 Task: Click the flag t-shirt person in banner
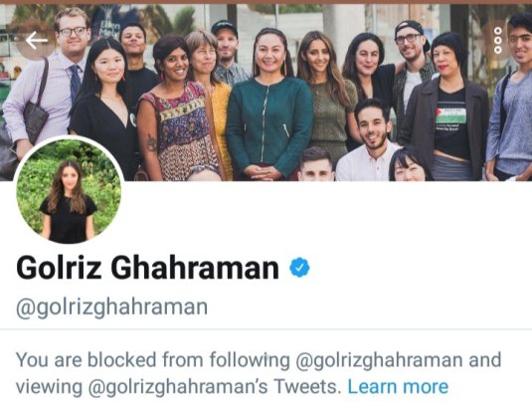pos(447,106)
